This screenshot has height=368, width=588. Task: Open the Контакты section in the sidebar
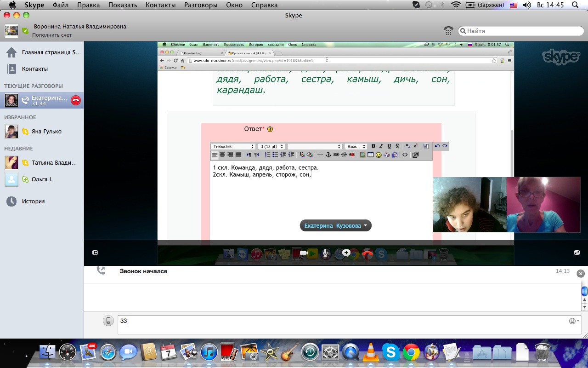35,69
